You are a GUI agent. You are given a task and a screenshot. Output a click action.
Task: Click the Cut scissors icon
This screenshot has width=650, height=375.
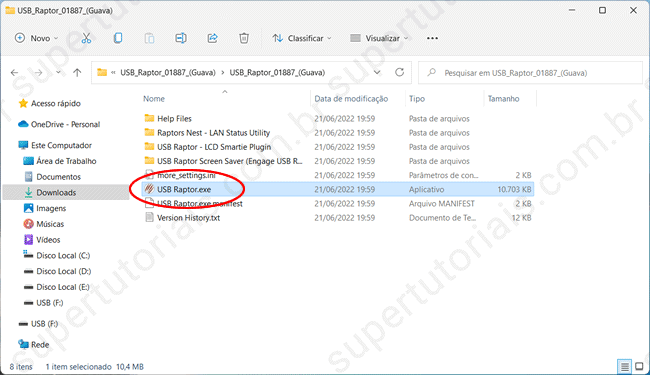[86, 38]
